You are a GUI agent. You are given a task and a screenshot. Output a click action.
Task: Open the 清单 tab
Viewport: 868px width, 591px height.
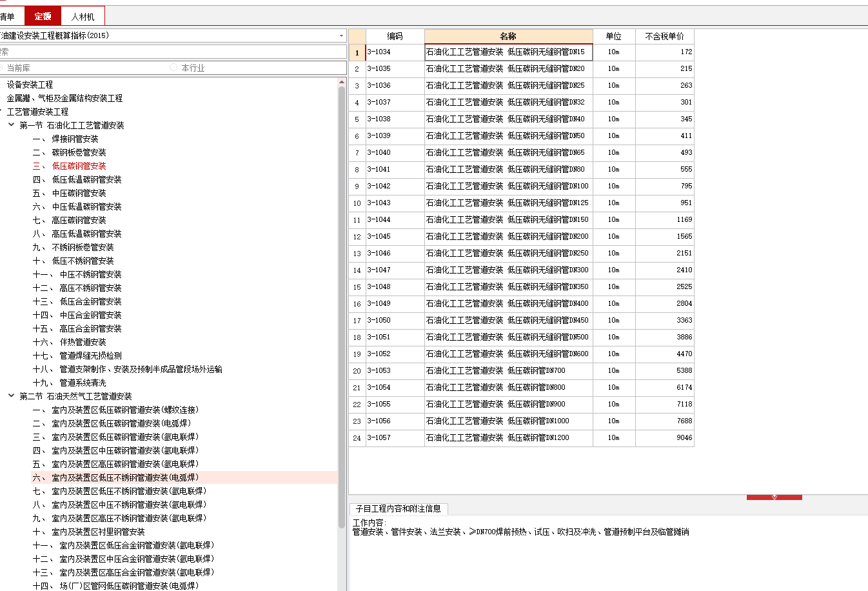pos(8,16)
